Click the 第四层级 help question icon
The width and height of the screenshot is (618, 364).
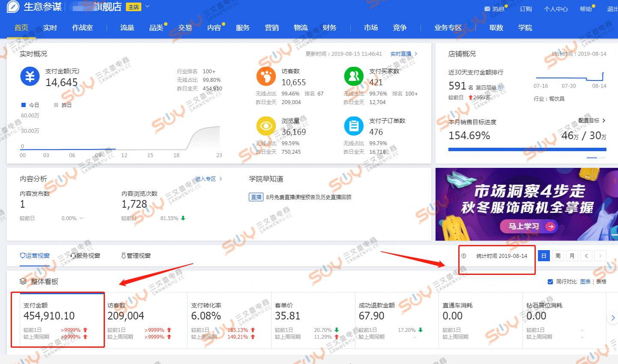point(500,87)
